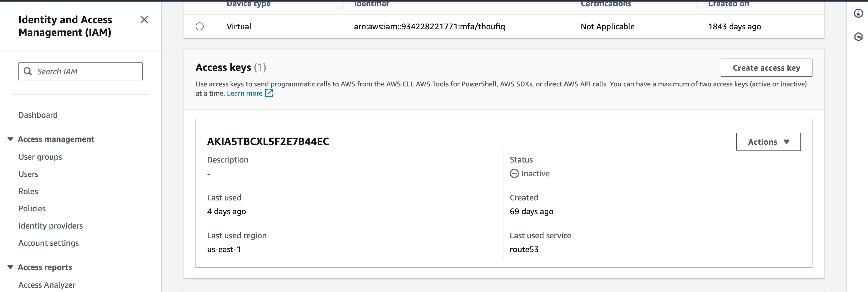Click the Create access key button
This screenshot has width=868, height=292.
pyautogui.click(x=766, y=68)
